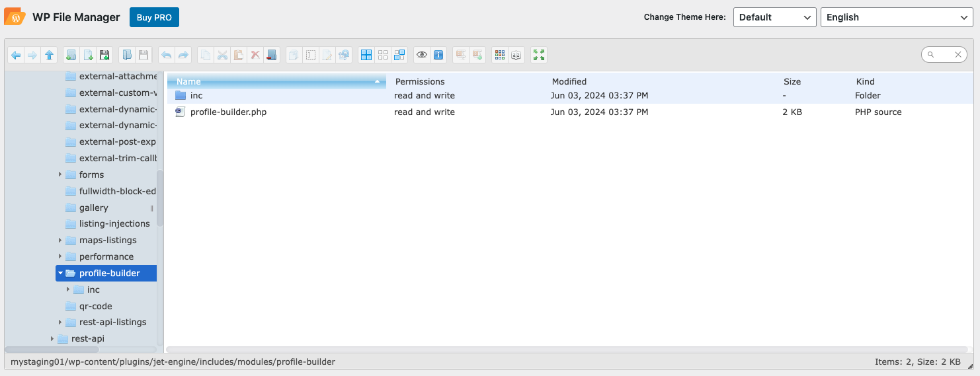This screenshot has height=376, width=980.
Task: Focus the file search field
Action: 943,55
